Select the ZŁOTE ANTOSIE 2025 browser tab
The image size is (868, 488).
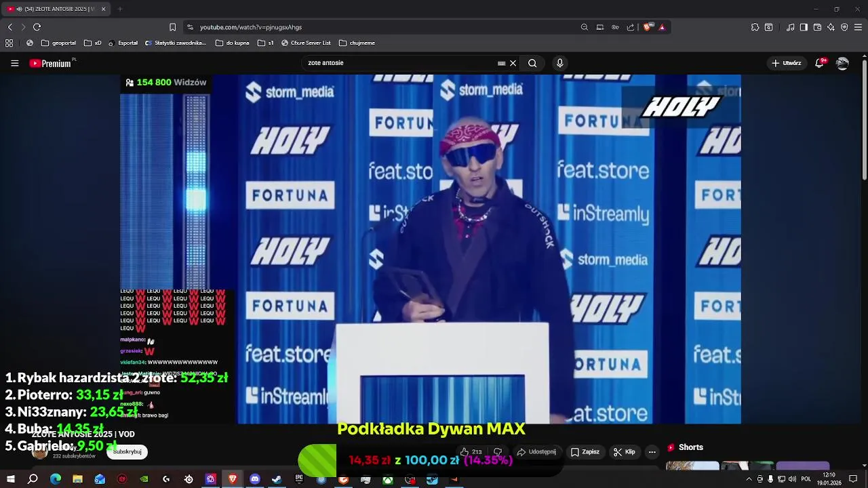tap(54, 9)
